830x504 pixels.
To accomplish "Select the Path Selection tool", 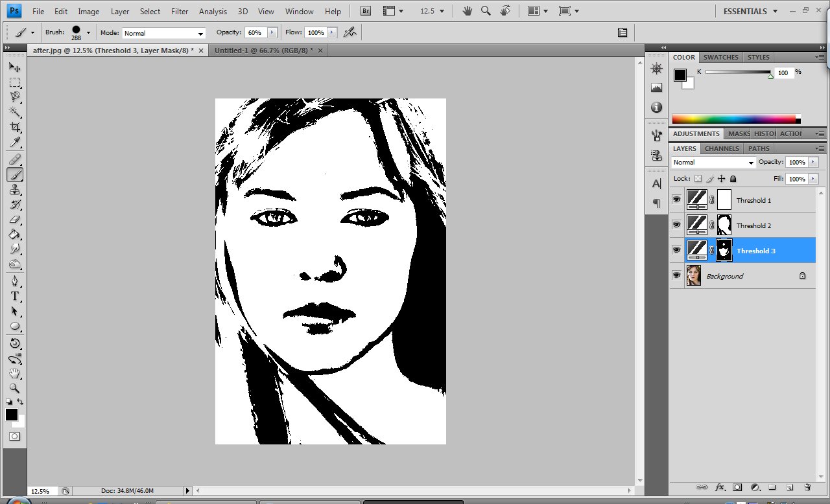I will click(14, 311).
